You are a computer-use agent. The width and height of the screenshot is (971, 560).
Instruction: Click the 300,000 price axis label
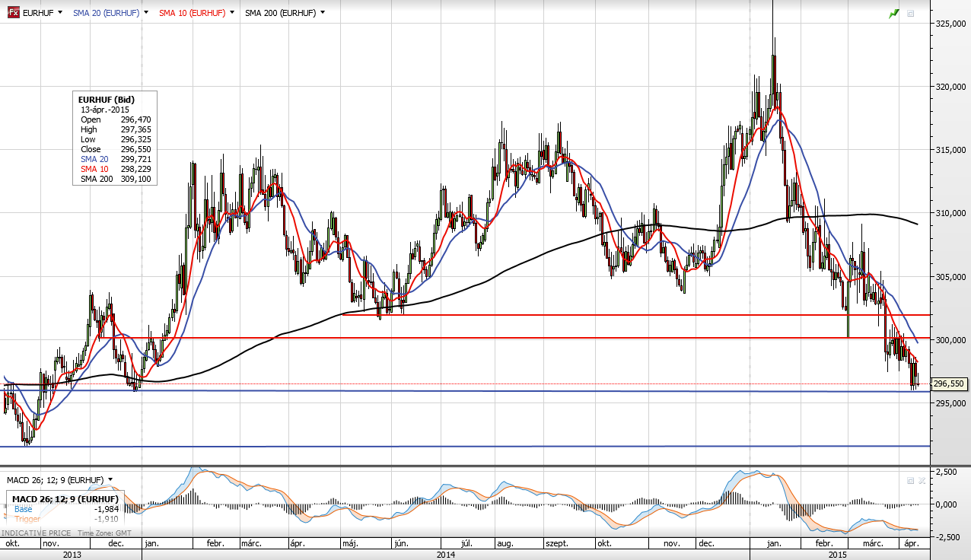(x=950, y=339)
